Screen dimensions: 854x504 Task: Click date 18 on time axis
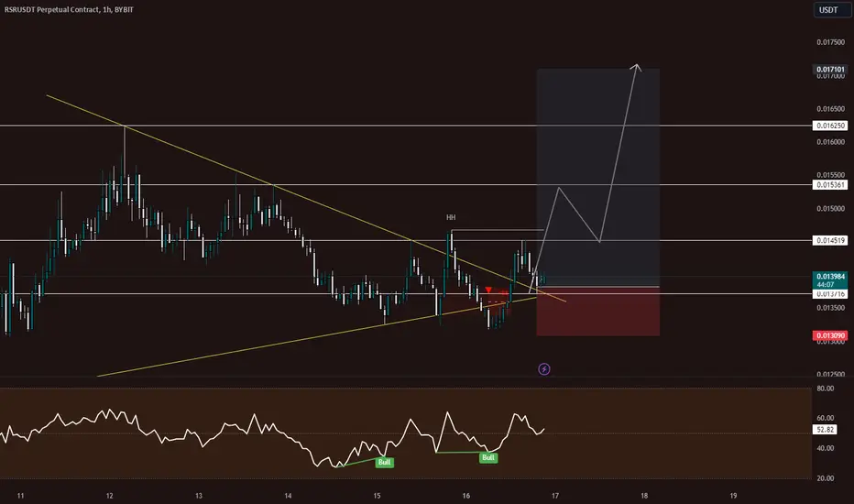[644, 496]
